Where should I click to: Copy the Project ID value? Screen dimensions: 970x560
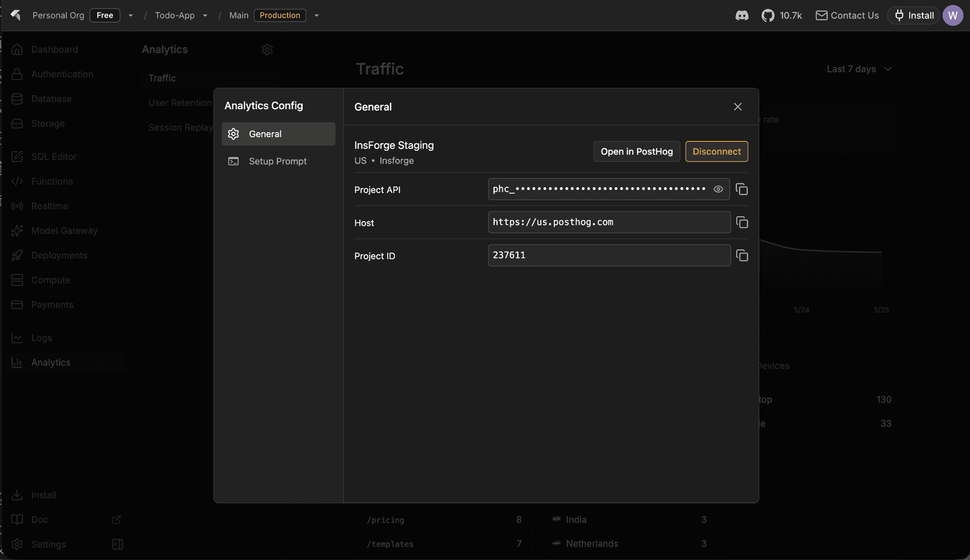point(742,256)
